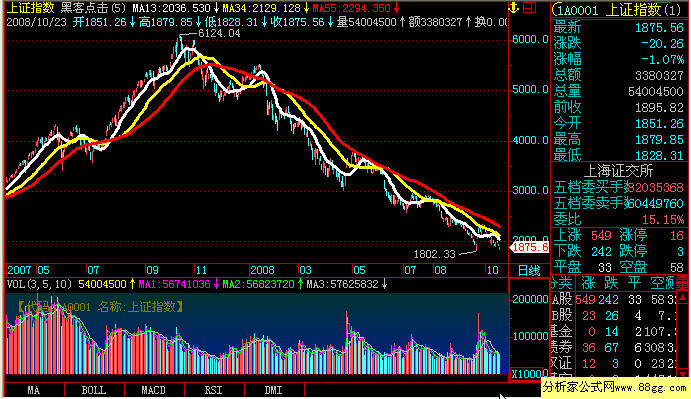Click the 6000.0 price axis label
The image size is (691, 399).
click(x=530, y=39)
